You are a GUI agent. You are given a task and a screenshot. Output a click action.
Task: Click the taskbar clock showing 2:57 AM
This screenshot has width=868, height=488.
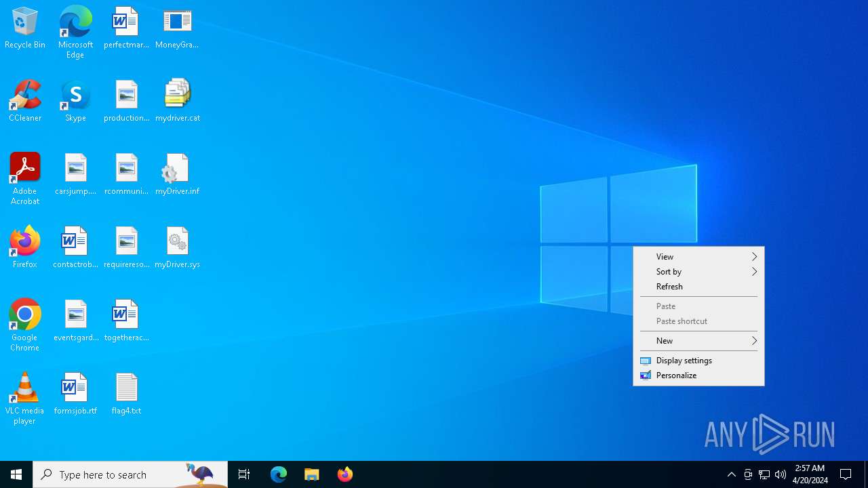(x=810, y=474)
